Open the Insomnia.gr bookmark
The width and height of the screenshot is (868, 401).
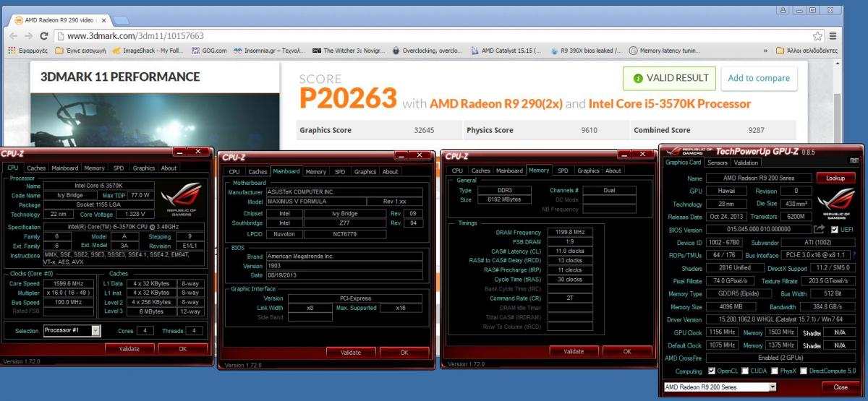269,51
